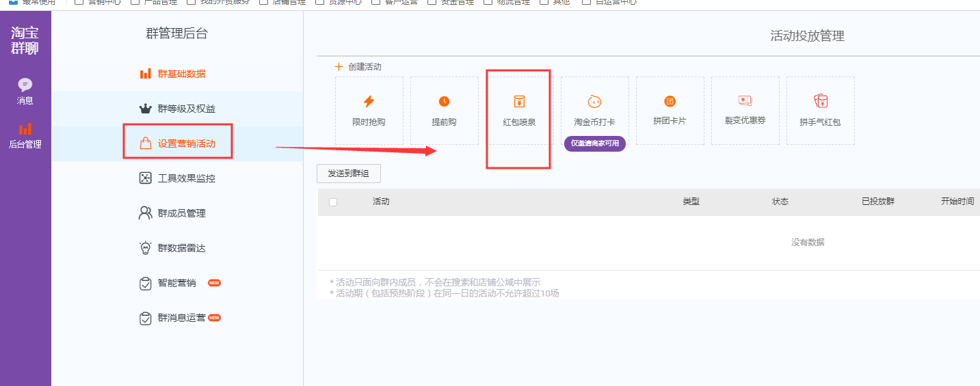This screenshot has width=980, height=386.
Task: Open 设置营销活动 in the sidebar
Action: coord(186,143)
